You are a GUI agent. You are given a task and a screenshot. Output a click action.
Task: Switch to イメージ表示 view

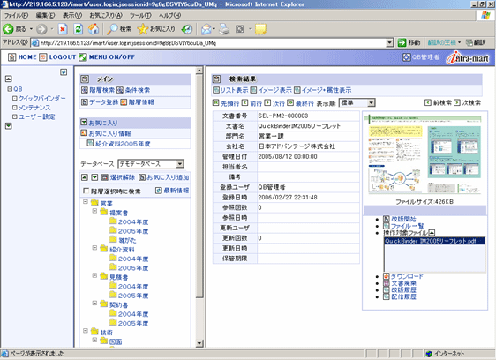[x=271, y=90]
